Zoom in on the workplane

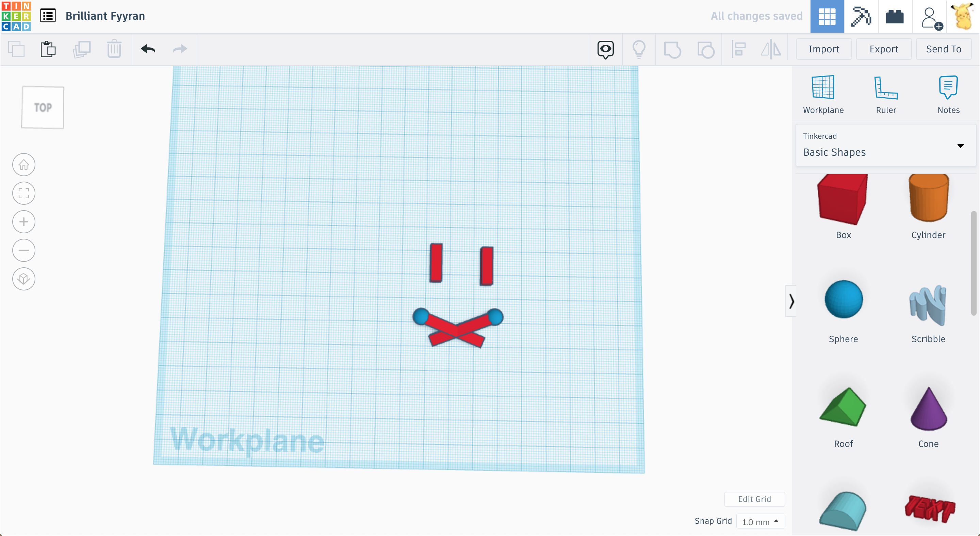(23, 222)
